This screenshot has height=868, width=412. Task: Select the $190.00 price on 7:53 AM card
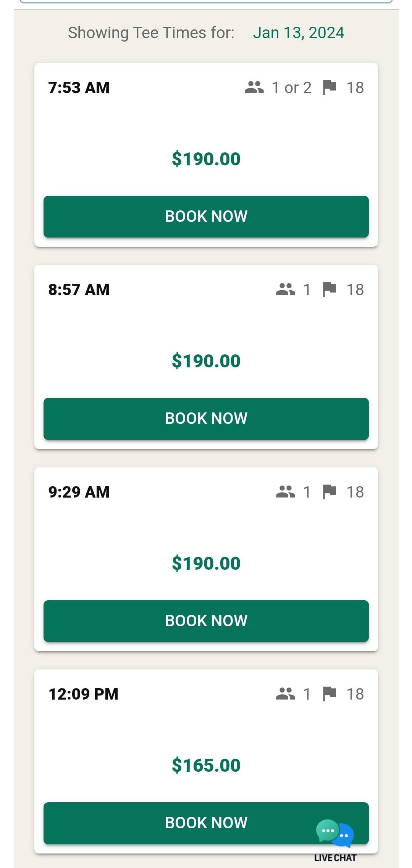pos(206,159)
